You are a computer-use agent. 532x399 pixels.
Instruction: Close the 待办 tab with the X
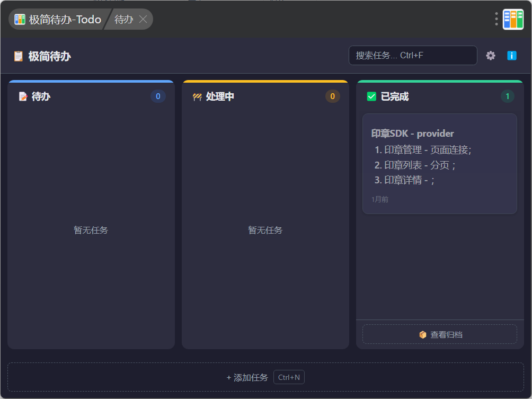click(143, 19)
